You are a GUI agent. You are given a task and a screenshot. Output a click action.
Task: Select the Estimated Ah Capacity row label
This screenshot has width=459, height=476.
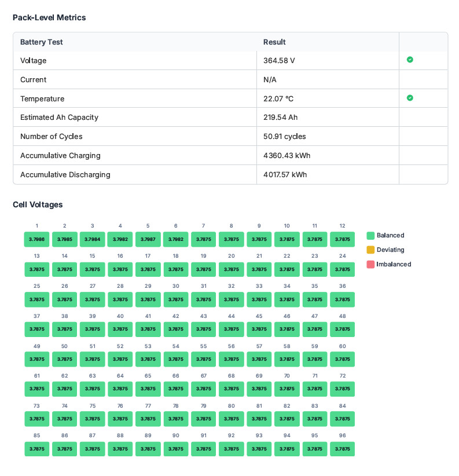point(59,118)
